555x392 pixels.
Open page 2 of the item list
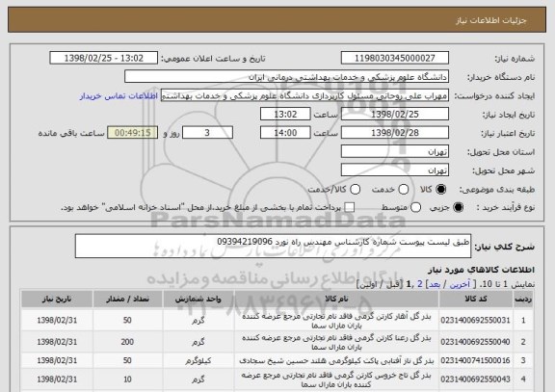[x=420, y=284]
